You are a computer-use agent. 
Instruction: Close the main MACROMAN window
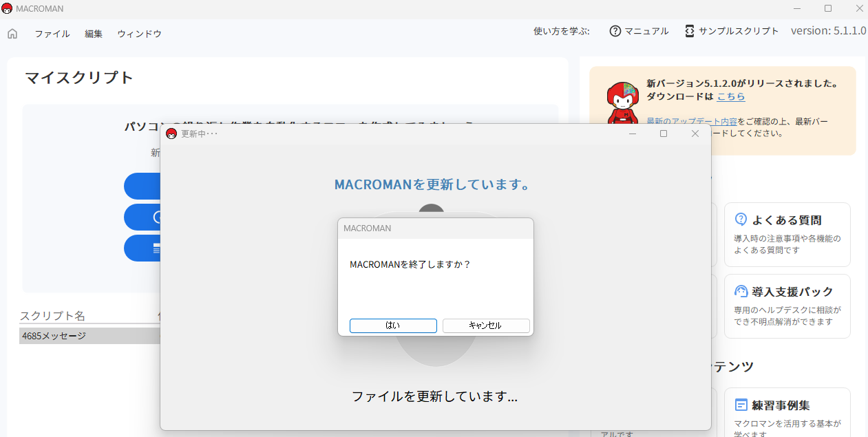858,8
